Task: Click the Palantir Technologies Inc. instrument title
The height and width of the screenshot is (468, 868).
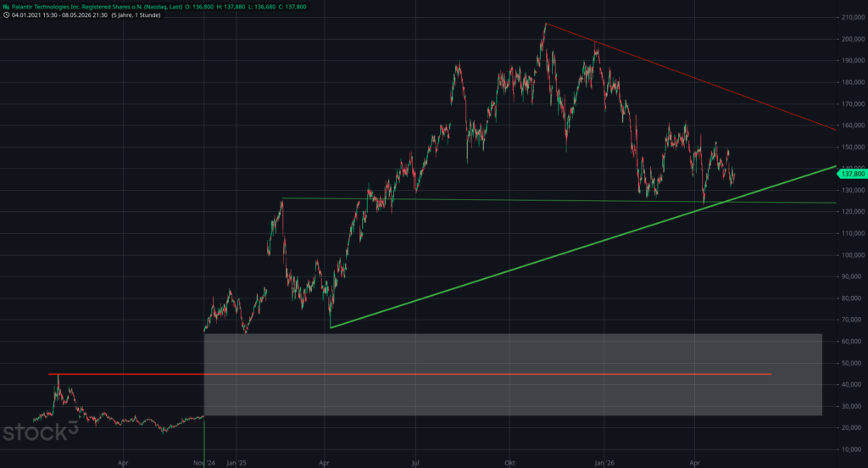Action: tap(97, 7)
